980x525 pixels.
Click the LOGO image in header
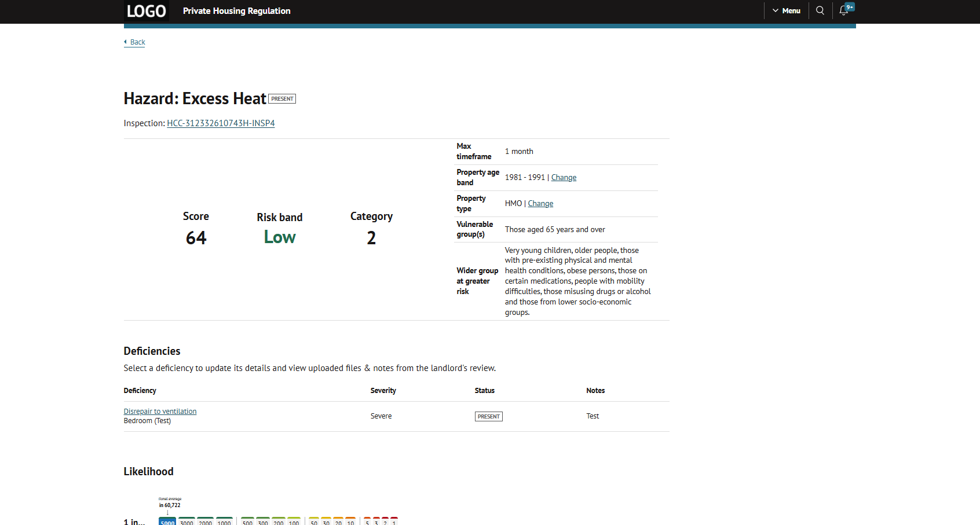[147, 11]
